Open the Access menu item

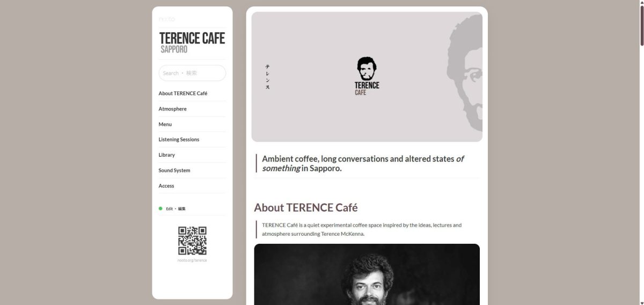coord(166,186)
